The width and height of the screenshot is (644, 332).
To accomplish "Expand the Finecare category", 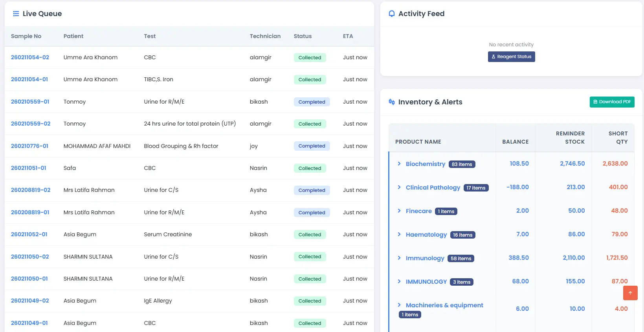I will 399,211.
